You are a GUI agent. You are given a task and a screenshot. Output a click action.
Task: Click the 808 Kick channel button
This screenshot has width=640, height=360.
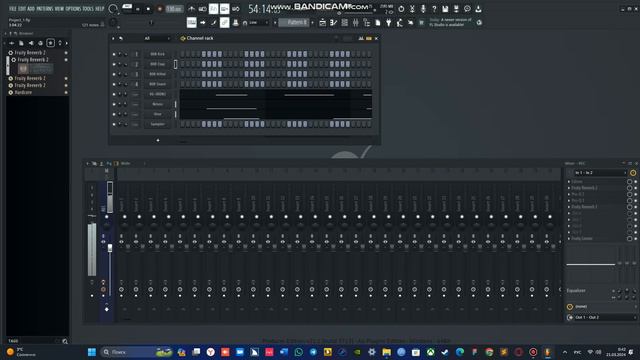pyautogui.click(x=157, y=54)
